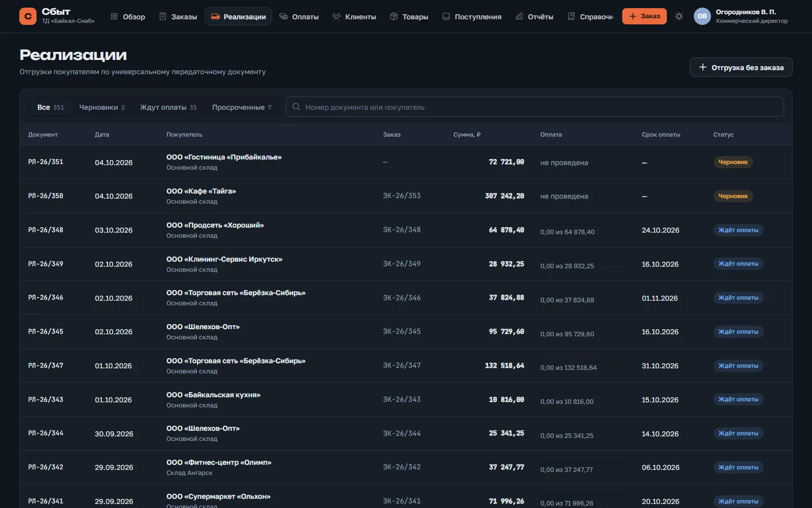Viewport: 812px width, 508px height.
Task: Open linked order ЗК-26/342
Action: [x=402, y=467]
